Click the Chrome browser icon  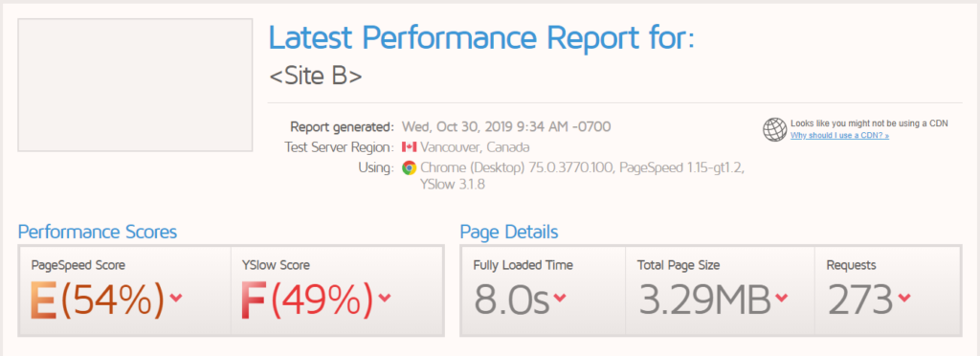point(410,167)
